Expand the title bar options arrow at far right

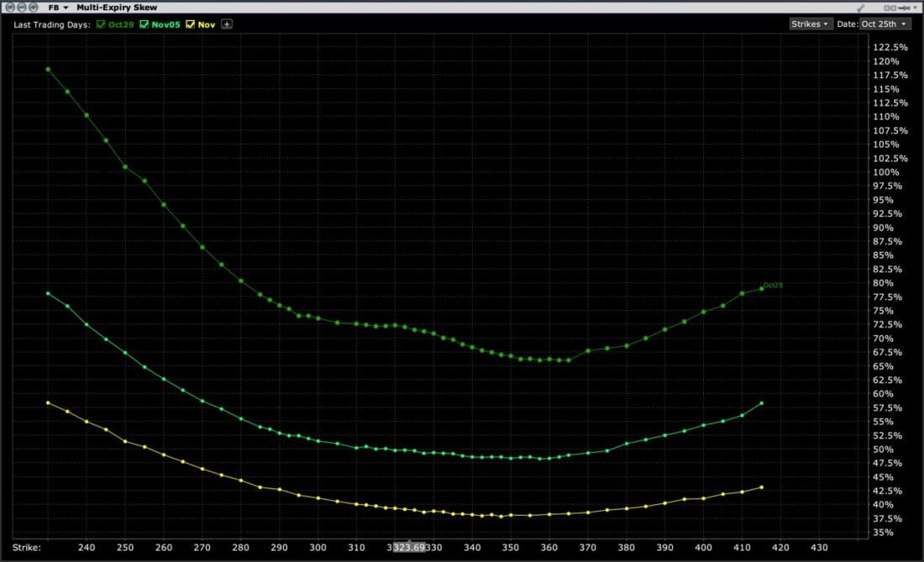click(x=915, y=8)
